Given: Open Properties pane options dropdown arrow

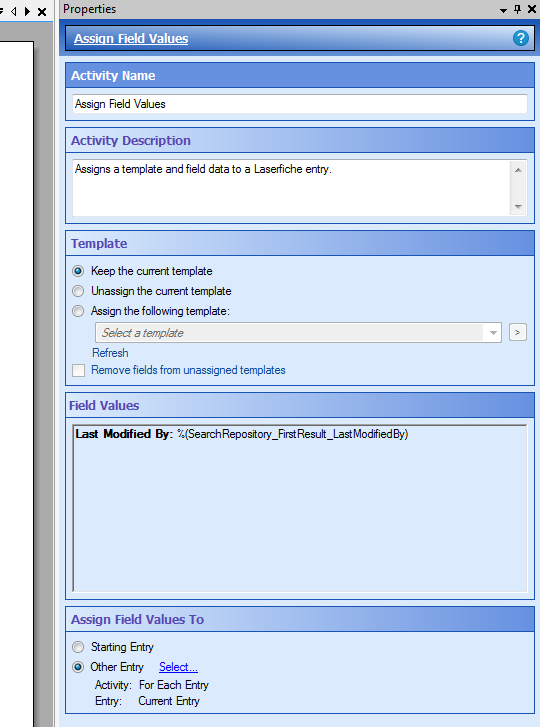Looking at the screenshot, I should (x=503, y=10).
